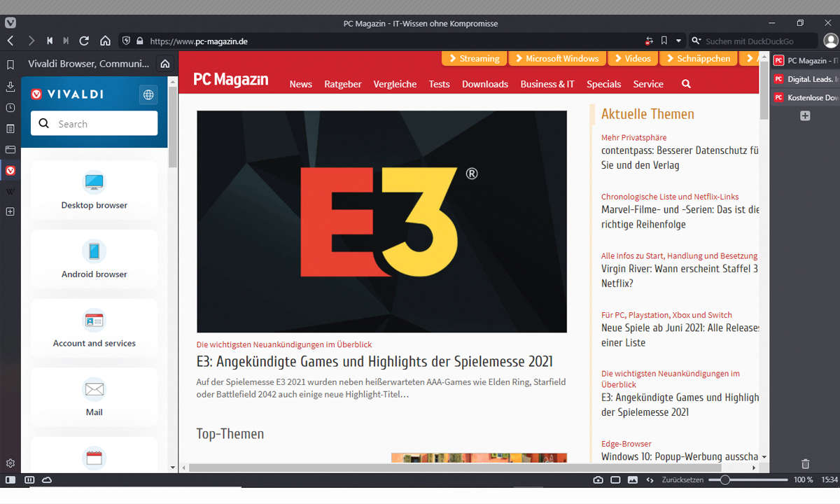840x504 pixels.
Task: Open the Mail card in Vivaldi panel
Action: 94,398
